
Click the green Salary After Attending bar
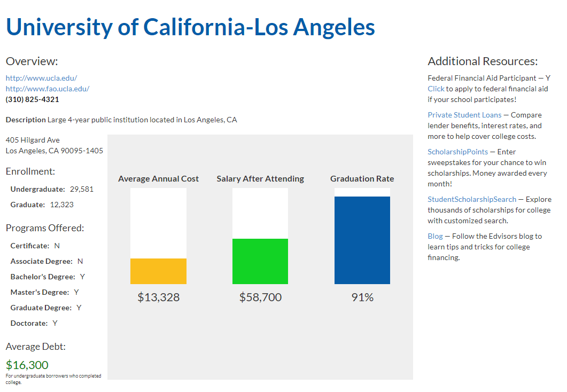(x=260, y=261)
